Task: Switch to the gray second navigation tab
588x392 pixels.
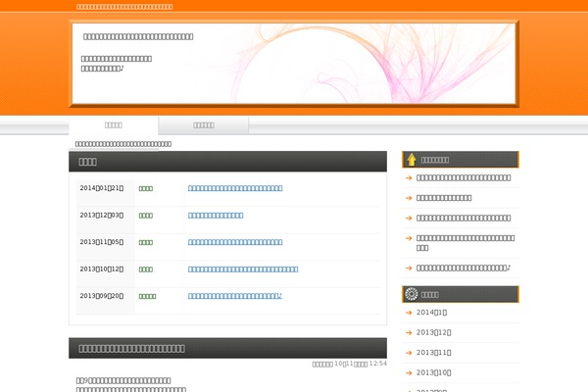Action: [x=204, y=125]
